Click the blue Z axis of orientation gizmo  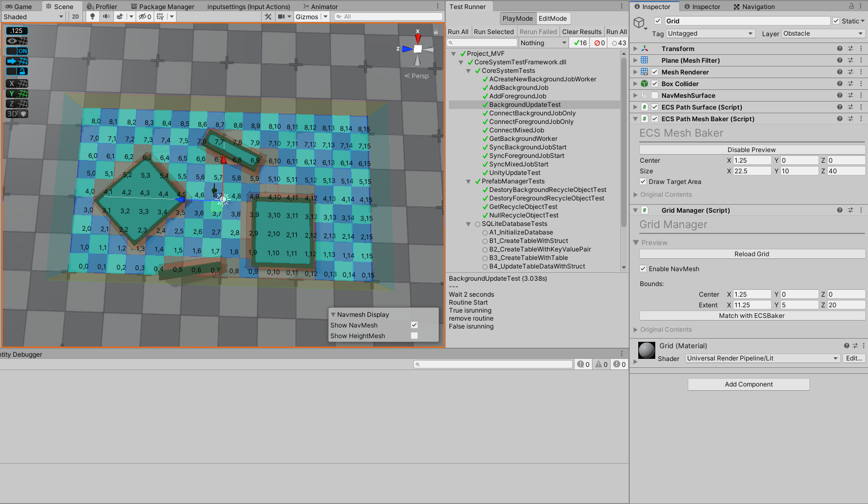(x=407, y=49)
